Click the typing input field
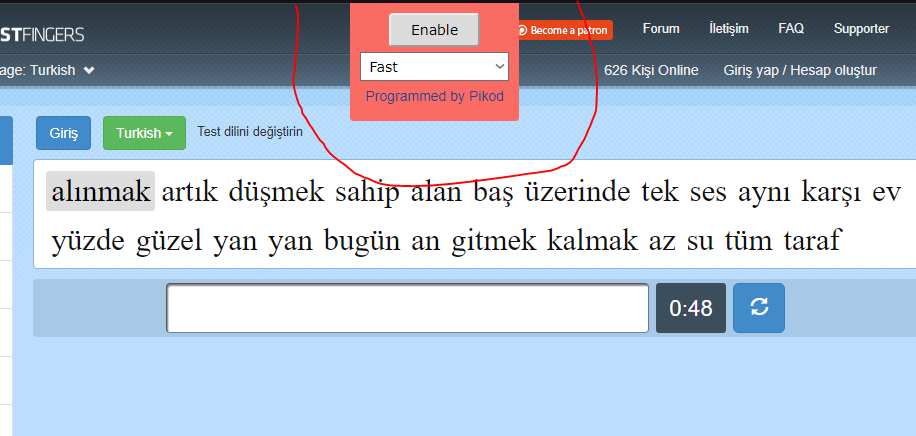Image resolution: width=916 pixels, height=436 pixels. [407, 308]
